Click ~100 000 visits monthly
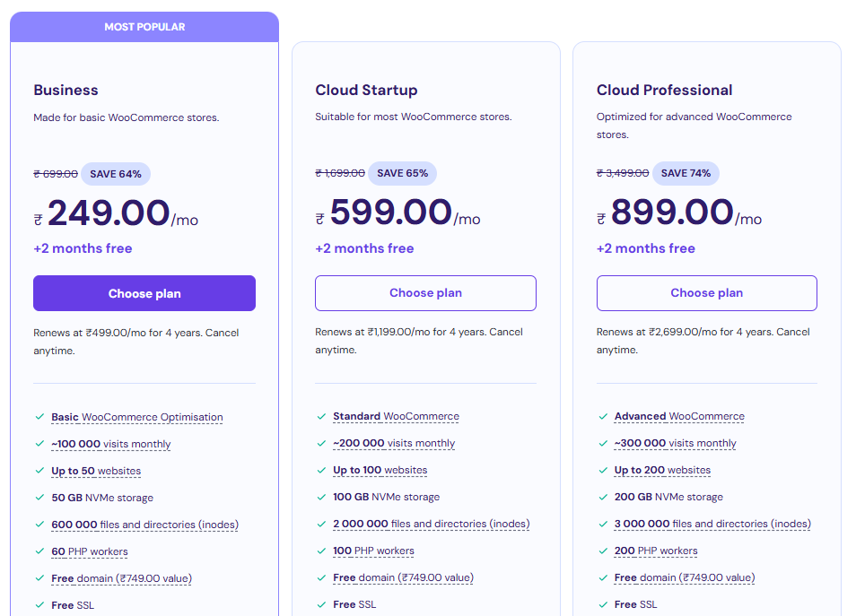 coord(111,444)
